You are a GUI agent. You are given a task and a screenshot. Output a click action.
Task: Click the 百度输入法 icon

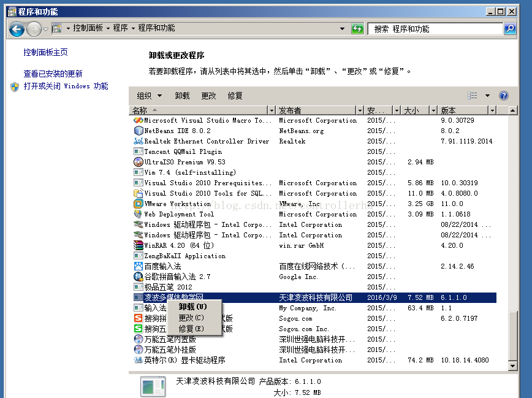click(139, 266)
